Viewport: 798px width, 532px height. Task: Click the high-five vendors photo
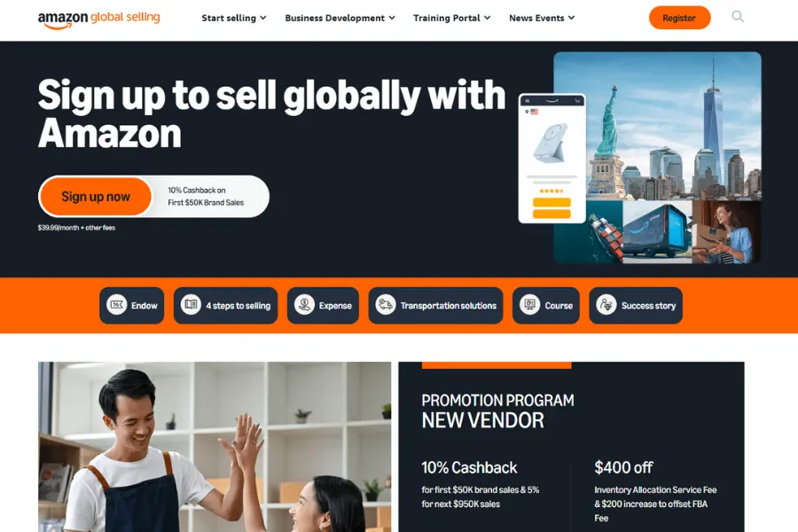215,447
